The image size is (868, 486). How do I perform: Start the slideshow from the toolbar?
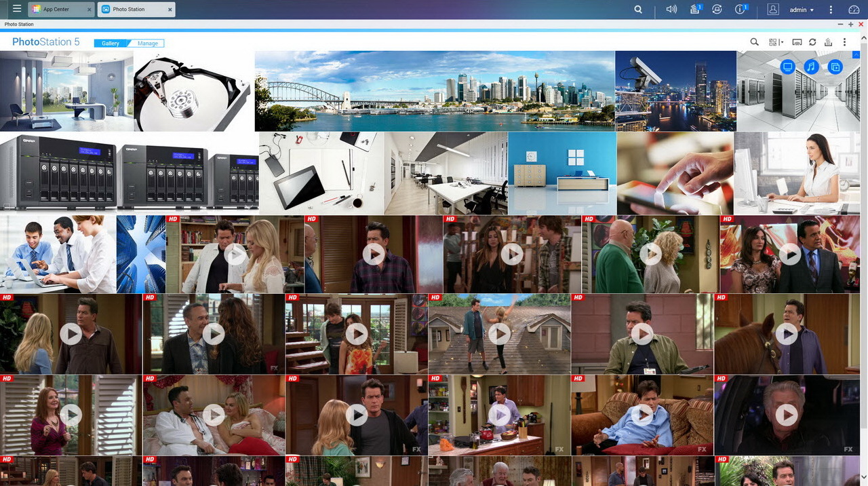click(x=797, y=42)
